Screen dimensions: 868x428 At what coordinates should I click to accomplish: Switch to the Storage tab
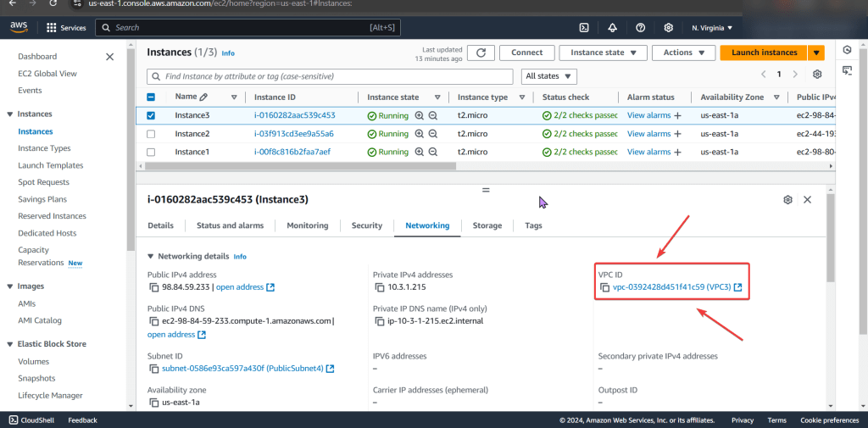pyautogui.click(x=487, y=225)
